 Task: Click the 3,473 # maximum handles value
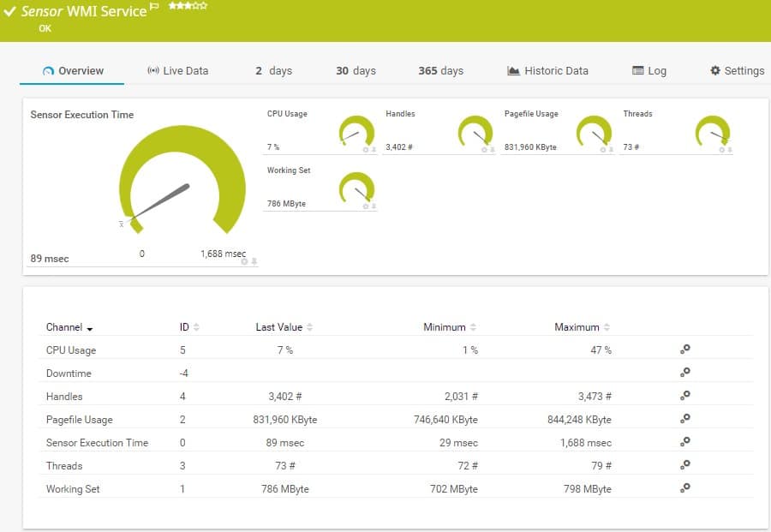pos(595,397)
